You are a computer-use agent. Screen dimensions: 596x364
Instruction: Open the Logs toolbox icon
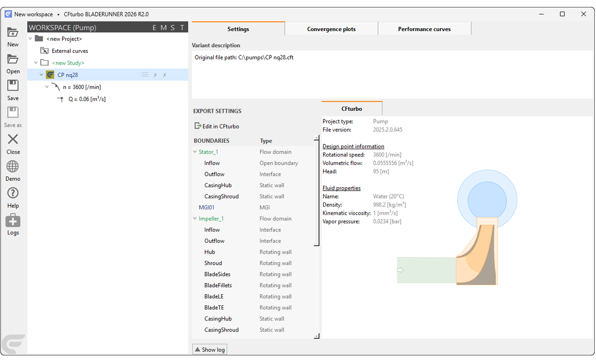point(13,221)
